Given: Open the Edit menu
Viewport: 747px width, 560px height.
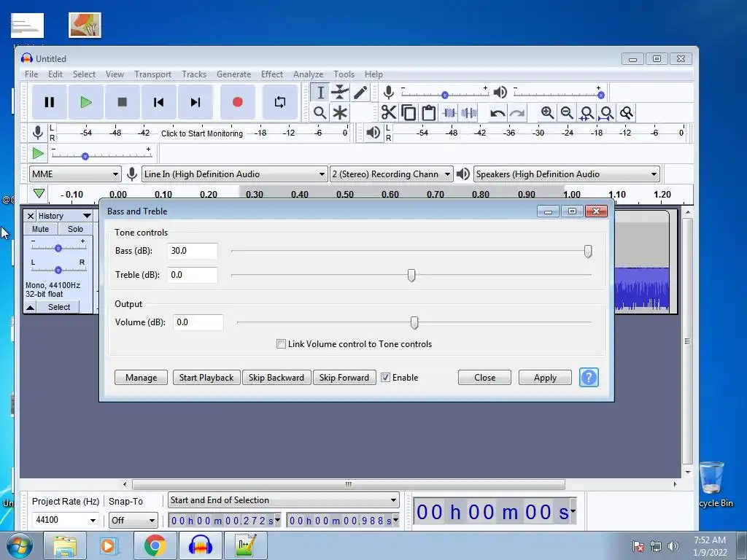Looking at the screenshot, I should click(x=55, y=74).
